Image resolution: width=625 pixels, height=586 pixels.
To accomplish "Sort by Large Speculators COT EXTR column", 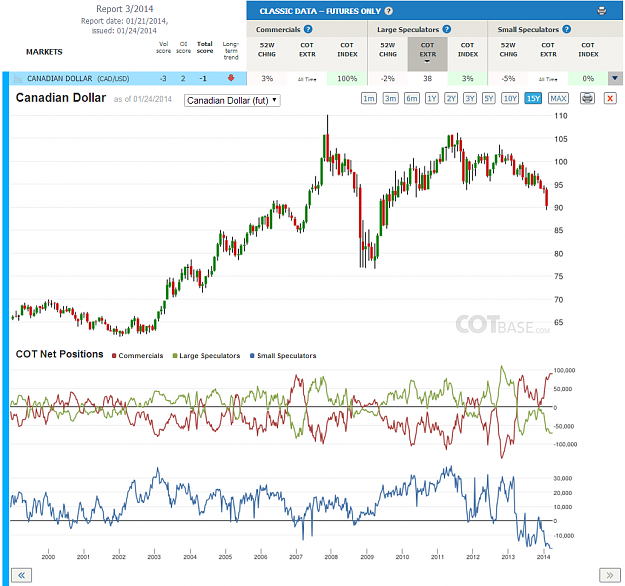I will coord(427,53).
